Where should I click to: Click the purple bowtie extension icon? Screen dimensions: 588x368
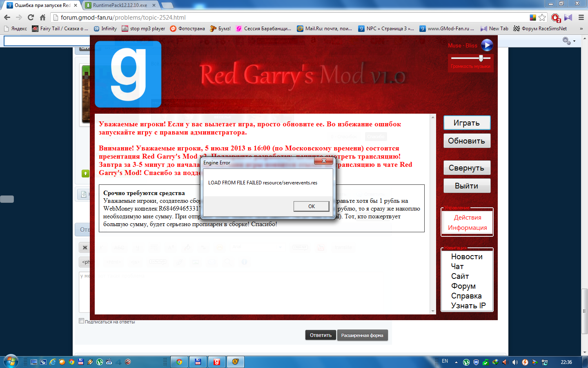click(x=568, y=17)
